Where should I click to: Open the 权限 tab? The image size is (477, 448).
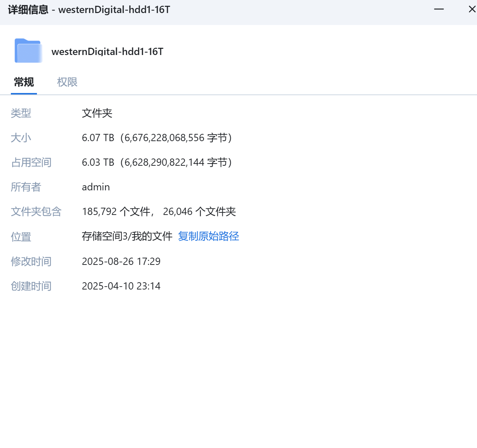[x=67, y=82]
